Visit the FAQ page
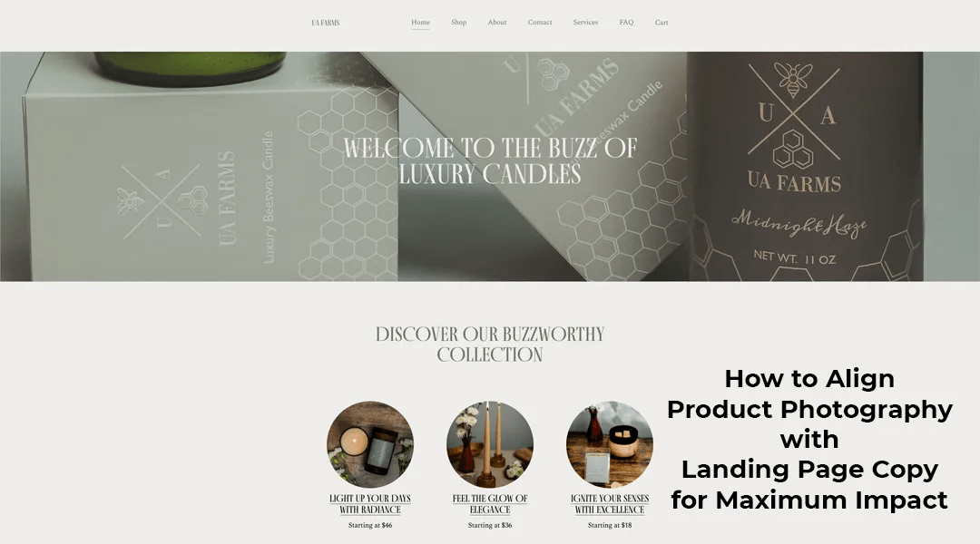The height and width of the screenshot is (544, 980). point(626,23)
